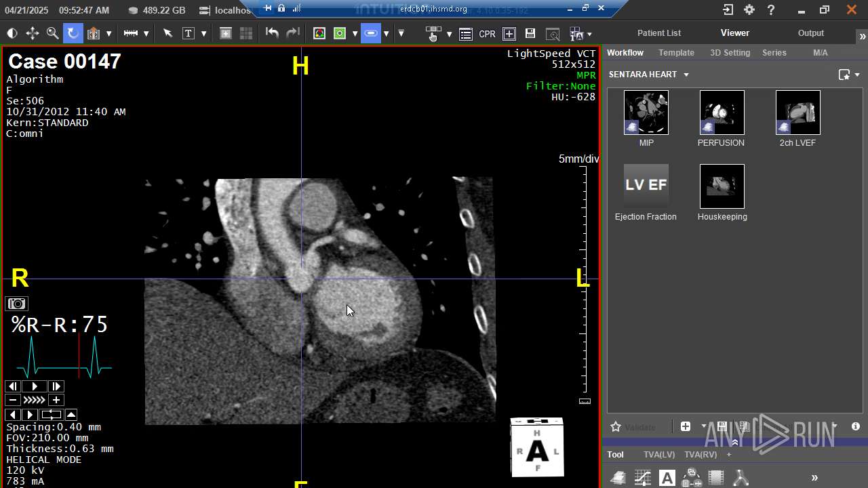This screenshot has height=488, width=868.
Task: Click the boxed plus add-view icon
Action: tap(509, 34)
